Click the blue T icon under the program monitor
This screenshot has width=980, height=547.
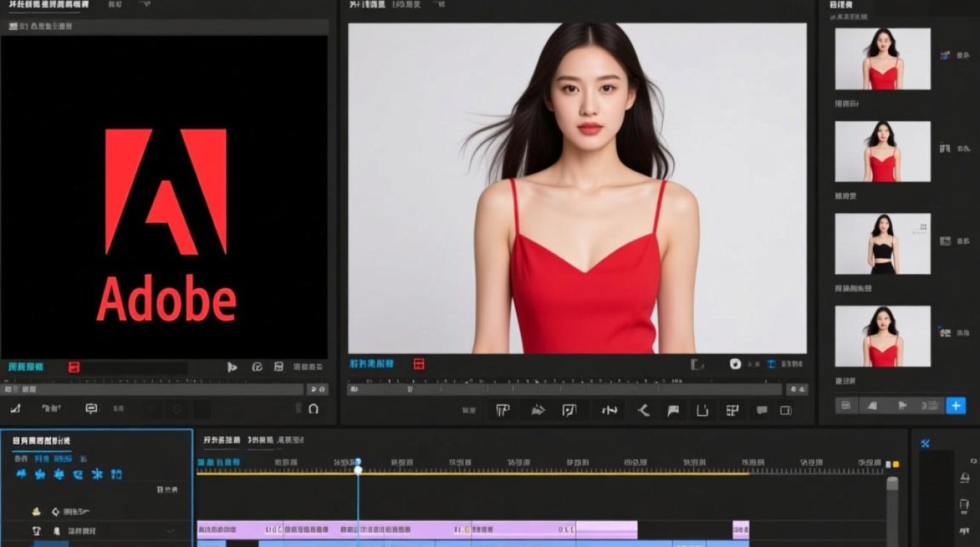(x=771, y=363)
